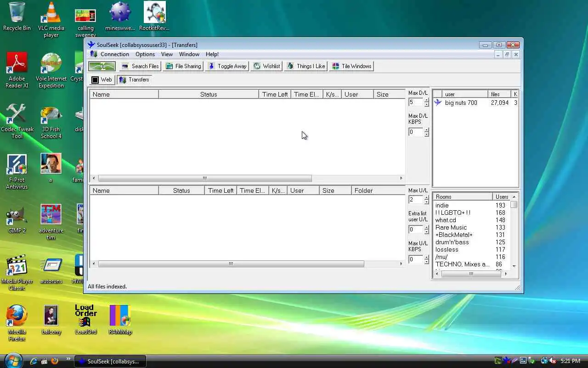Select user big nuts 700 in list
The image size is (588, 368).
tap(475, 103)
